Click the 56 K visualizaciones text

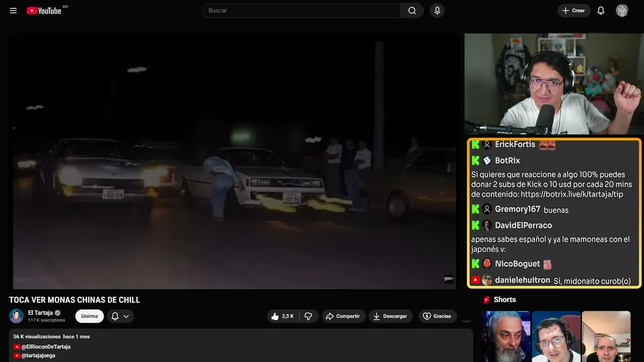(x=37, y=336)
